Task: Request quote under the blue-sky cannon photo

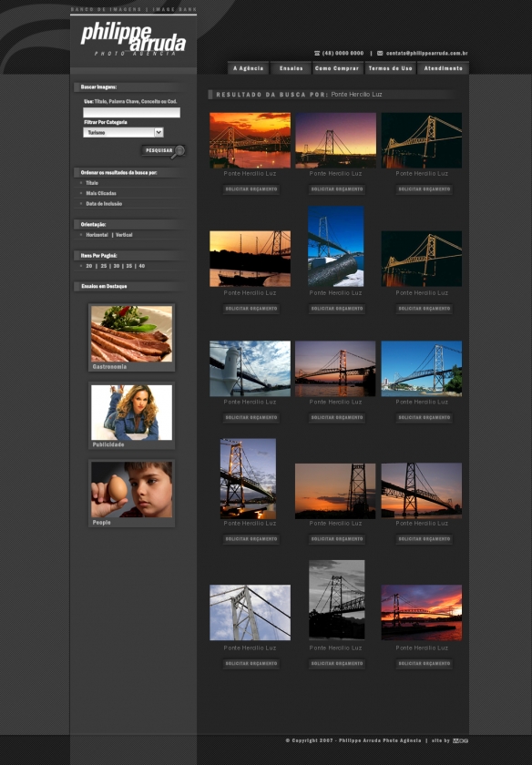Action: click(x=337, y=309)
